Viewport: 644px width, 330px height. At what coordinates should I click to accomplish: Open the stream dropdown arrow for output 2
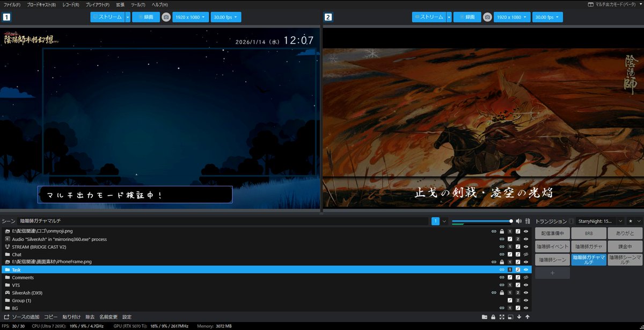[449, 17]
